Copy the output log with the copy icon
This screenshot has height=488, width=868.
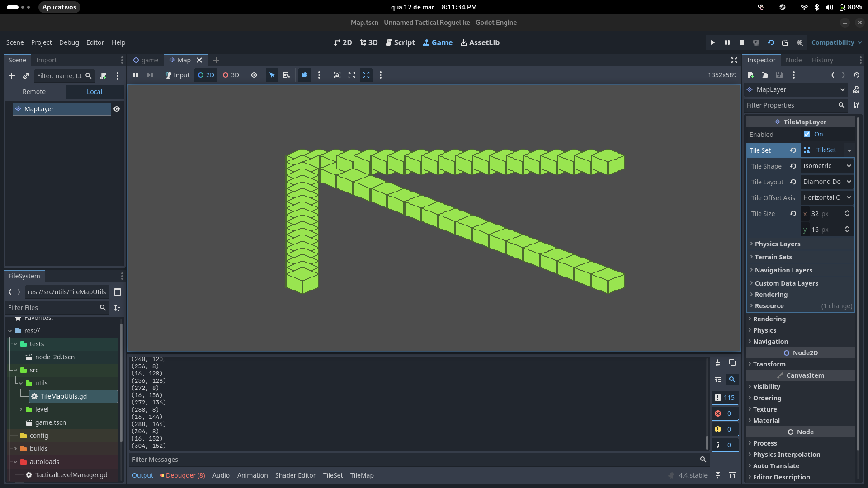732,362
